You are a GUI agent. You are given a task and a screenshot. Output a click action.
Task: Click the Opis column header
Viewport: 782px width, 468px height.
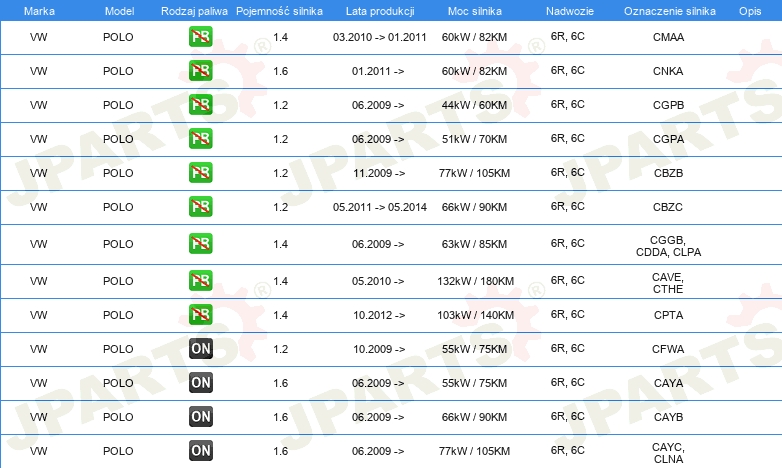(750, 11)
